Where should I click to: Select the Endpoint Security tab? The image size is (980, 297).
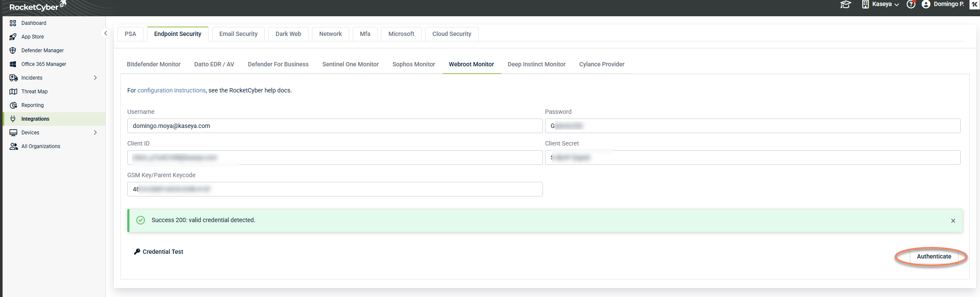point(178,34)
